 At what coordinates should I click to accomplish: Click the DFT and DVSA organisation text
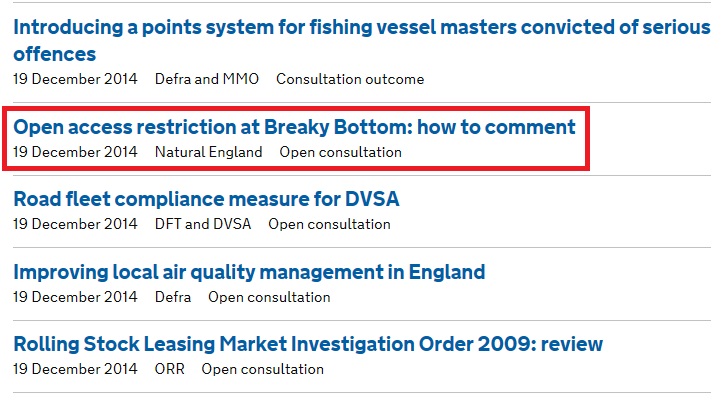pyautogui.click(x=203, y=224)
